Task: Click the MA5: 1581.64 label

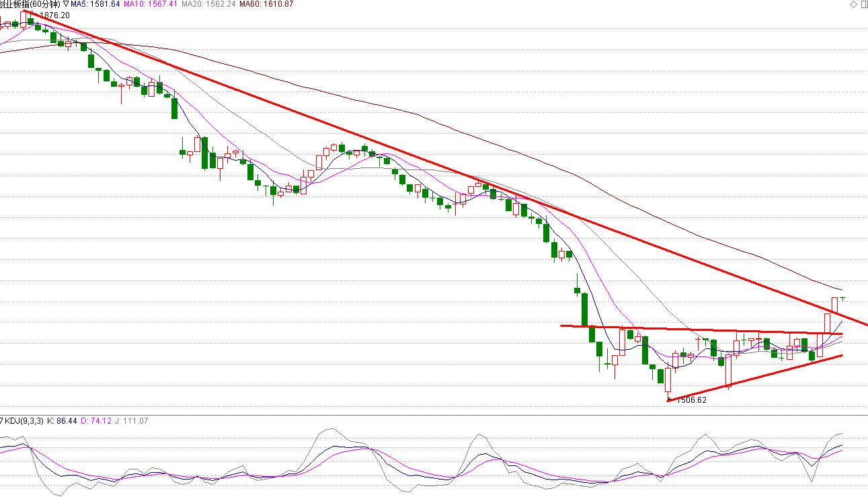Action: [95, 4]
